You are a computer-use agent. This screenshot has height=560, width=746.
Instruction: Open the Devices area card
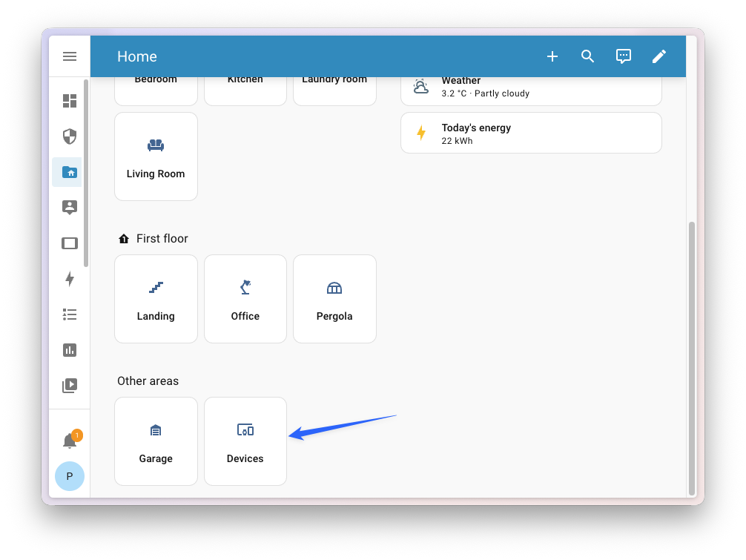245,441
